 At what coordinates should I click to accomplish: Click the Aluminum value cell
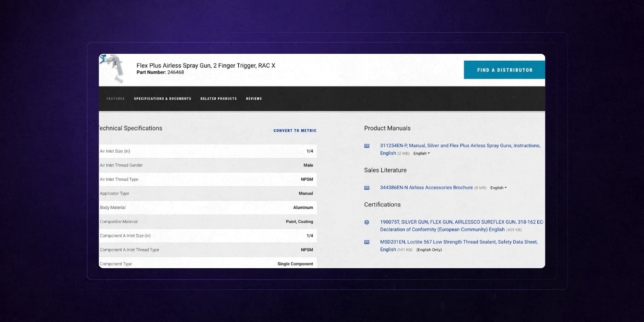click(303, 208)
